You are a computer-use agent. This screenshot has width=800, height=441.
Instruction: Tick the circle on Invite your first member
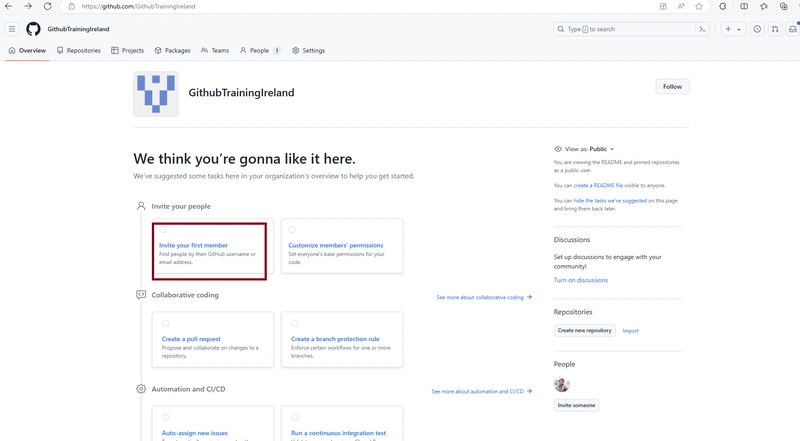tap(163, 230)
